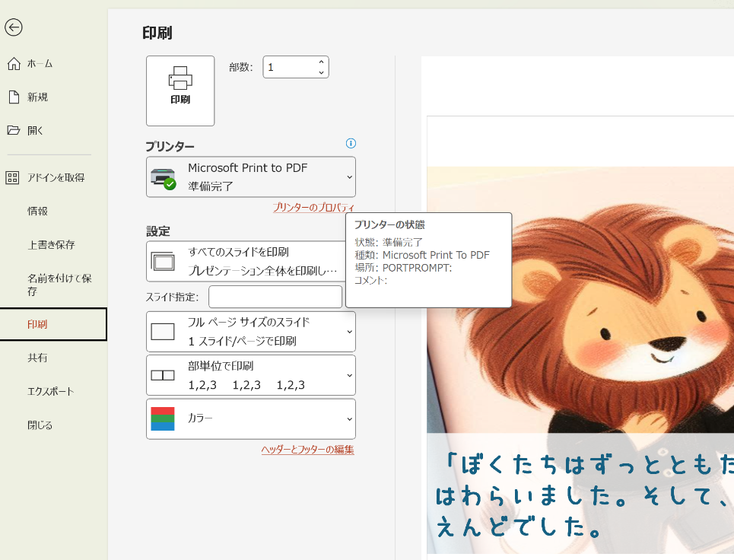Click the printer status info icon
This screenshot has width=734, height=560.
tap(351, 143)
